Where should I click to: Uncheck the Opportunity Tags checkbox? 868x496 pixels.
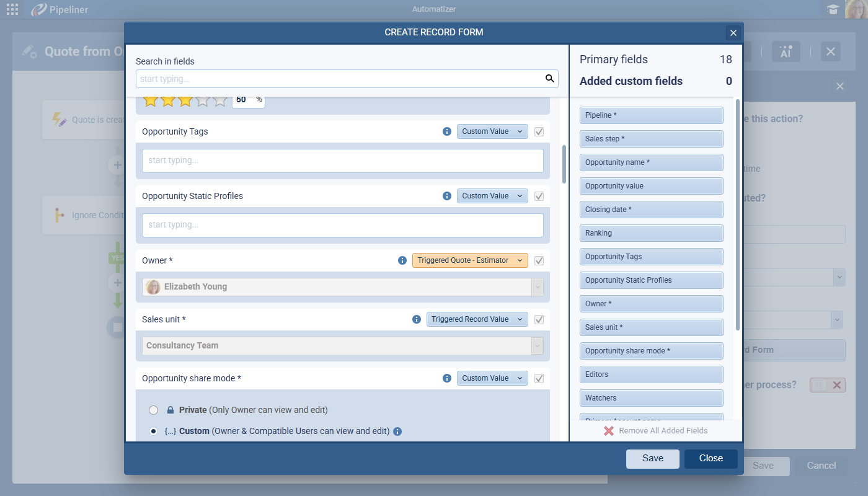click(539, 131)
